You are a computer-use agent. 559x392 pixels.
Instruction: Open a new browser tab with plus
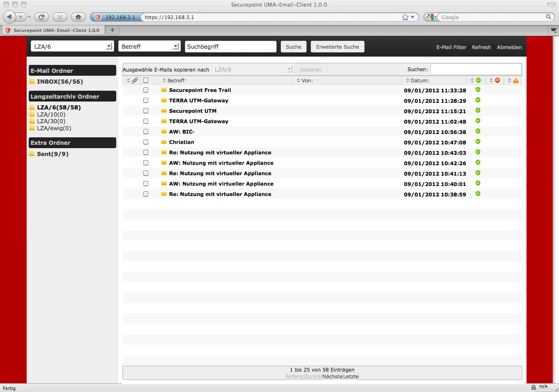[x=112, y=30]
